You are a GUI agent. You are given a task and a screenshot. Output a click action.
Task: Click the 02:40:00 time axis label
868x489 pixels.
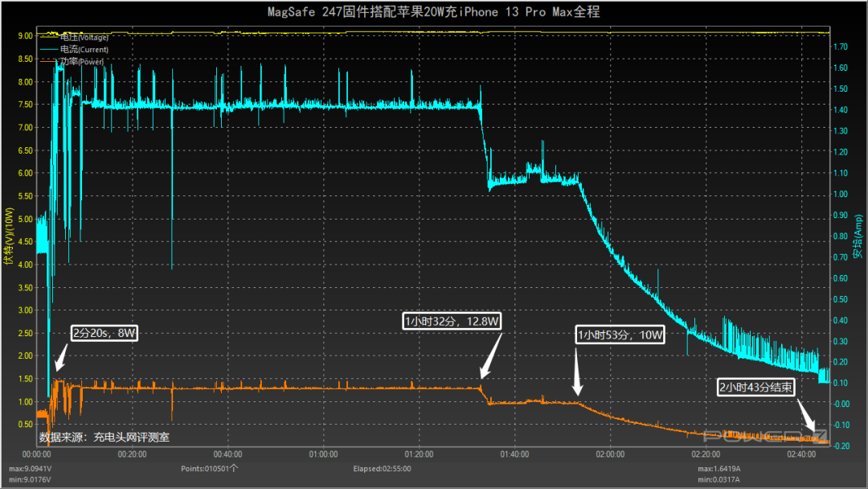(801, 454)
